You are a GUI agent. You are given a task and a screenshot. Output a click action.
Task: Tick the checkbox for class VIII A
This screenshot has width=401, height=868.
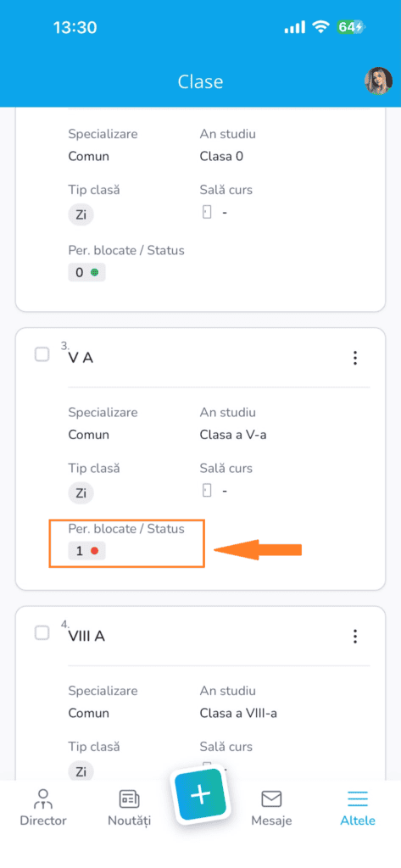coord(42,632)
